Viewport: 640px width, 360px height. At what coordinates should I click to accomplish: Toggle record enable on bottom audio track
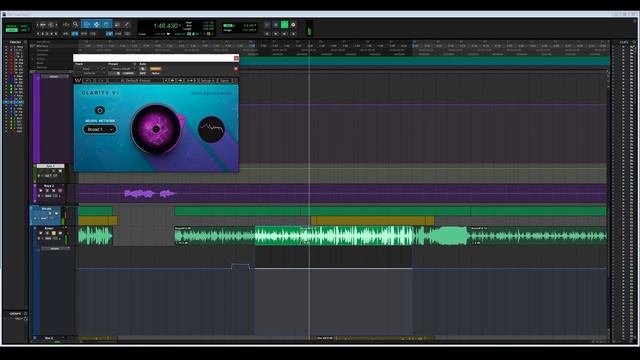pyautogui.click(x=40, y=233)
